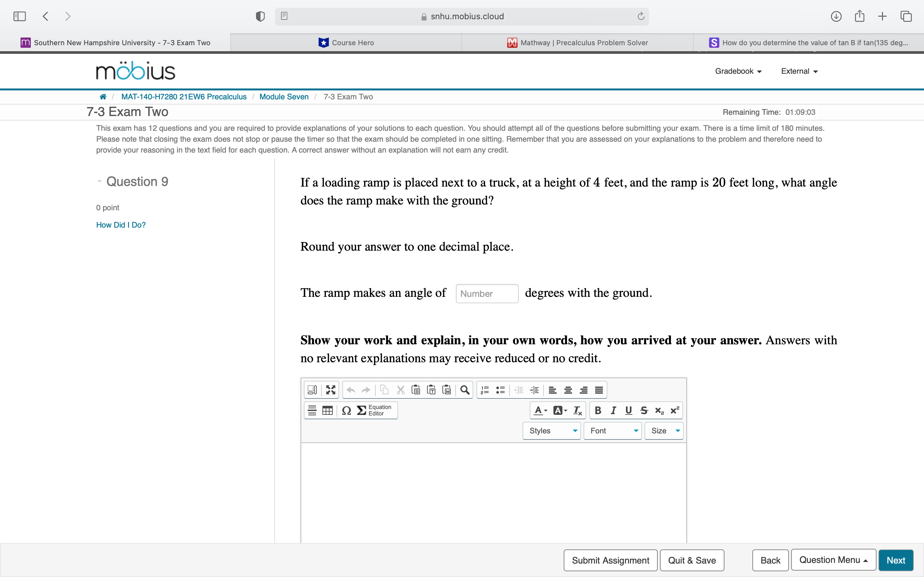This screenshot has width=924, height=577.
Task: Toggle strikethrough formatting
Action: coord(645,410)
